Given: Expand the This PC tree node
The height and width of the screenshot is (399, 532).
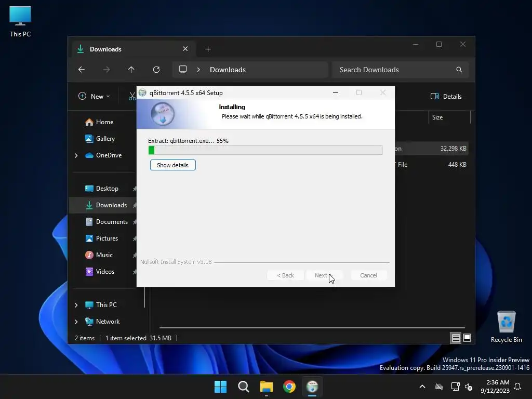Looking at the screenshot, I should (76, 305).
